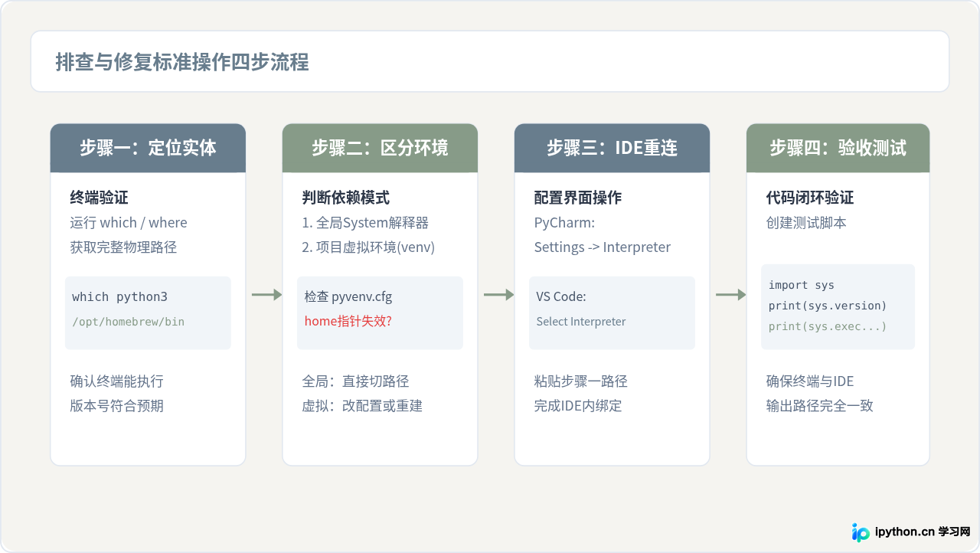980x553 pixels.
Task: Click the '运行 which / where' line
Action: tap(129, 222)
